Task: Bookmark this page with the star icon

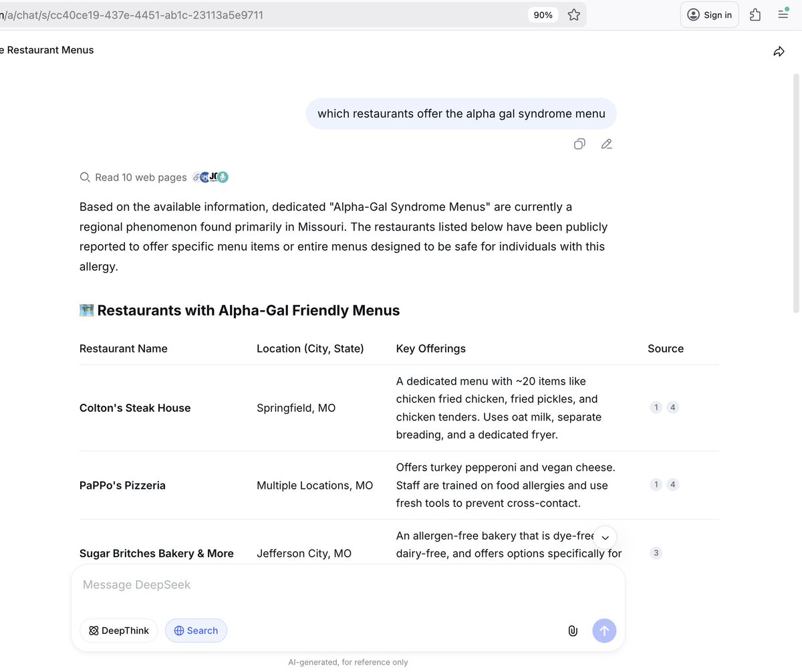Action: tap(573, 15)
